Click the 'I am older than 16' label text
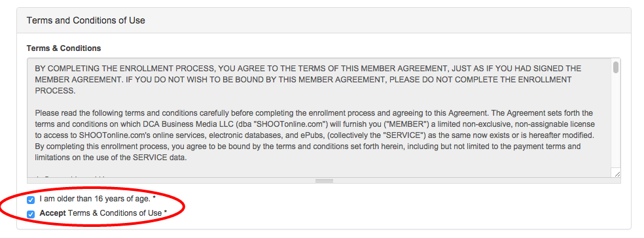The image size is (644, 238). (x=95, y=199)
